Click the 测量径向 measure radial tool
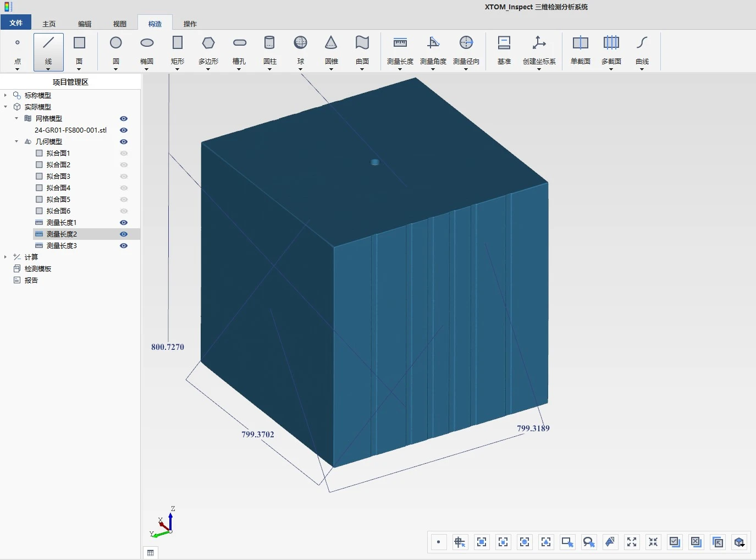The height and width of the screenshot is (560, 756). [x=466, y=51]
